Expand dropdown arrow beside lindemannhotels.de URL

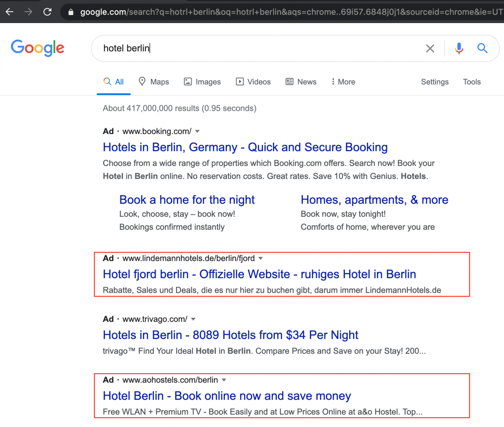point(260,258)
